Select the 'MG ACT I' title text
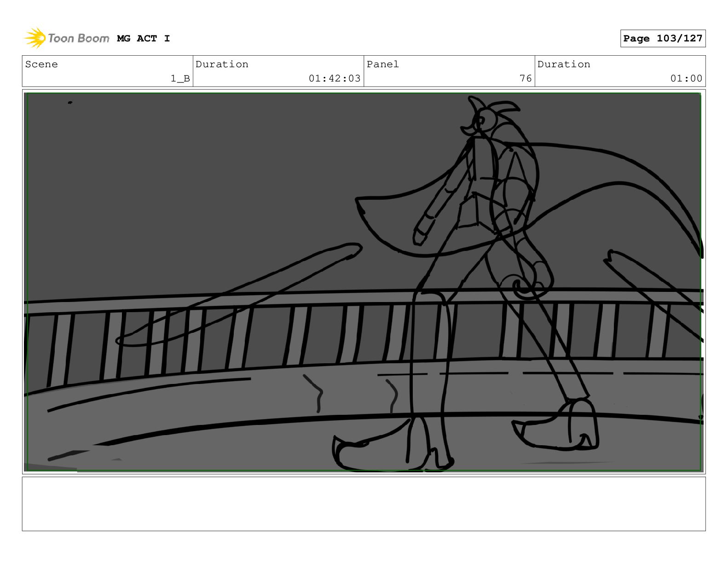728x564 pixels. click(x=144, y=39)
